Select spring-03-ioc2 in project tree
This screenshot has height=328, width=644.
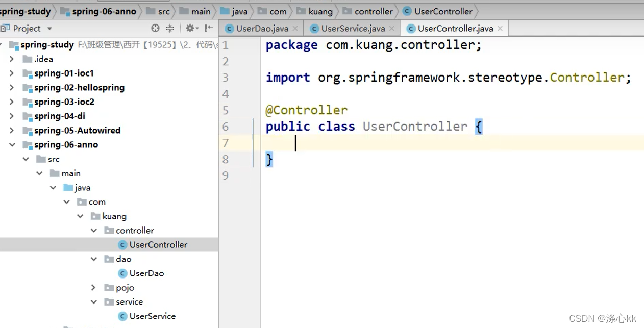click(64, 102)
